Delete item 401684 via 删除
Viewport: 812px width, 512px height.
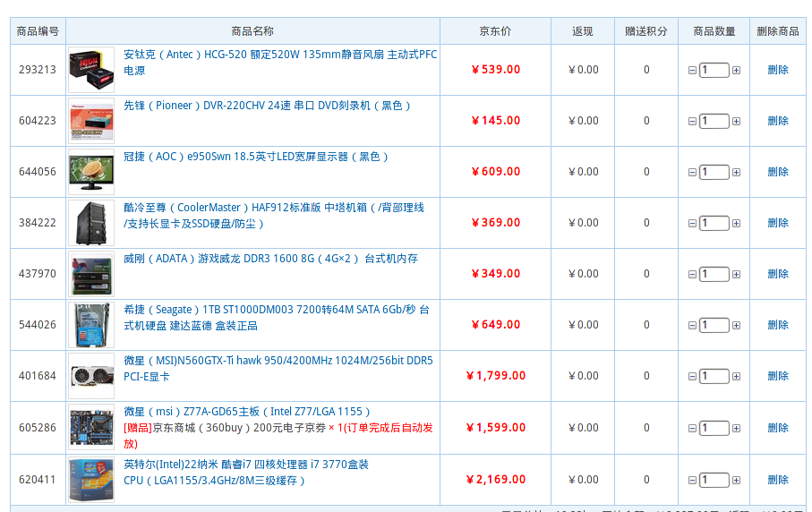778,376
